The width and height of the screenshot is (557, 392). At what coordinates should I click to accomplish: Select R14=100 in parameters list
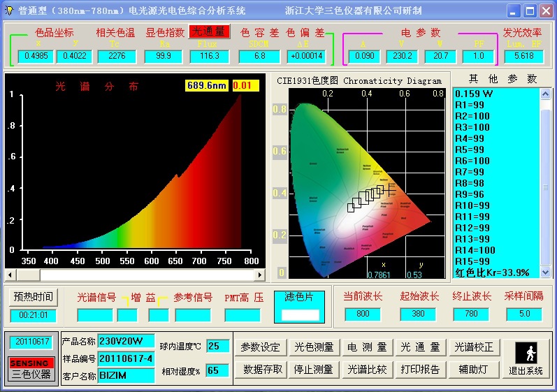click(x=497, y=250)
